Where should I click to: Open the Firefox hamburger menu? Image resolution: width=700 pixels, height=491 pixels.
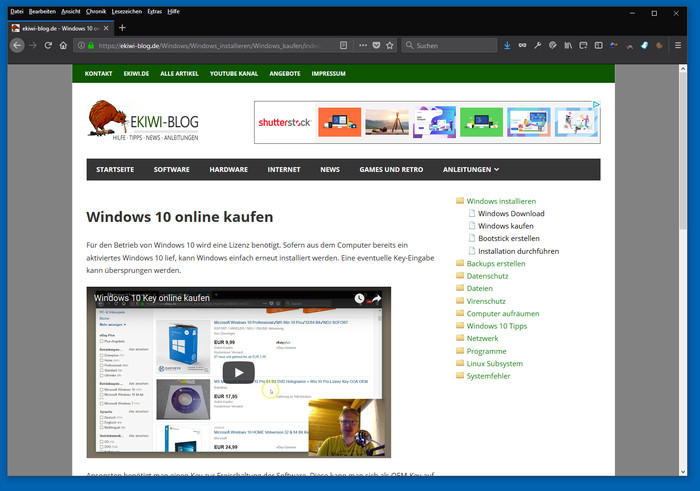[678, 45]
